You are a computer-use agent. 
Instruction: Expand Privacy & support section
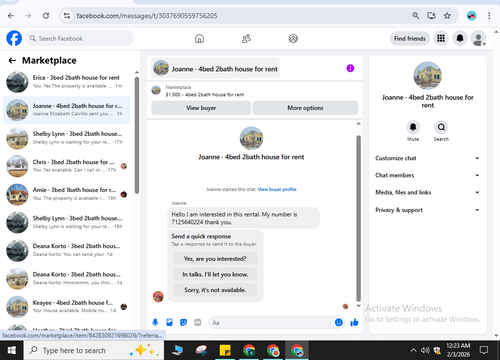click(x=427, y=210)
